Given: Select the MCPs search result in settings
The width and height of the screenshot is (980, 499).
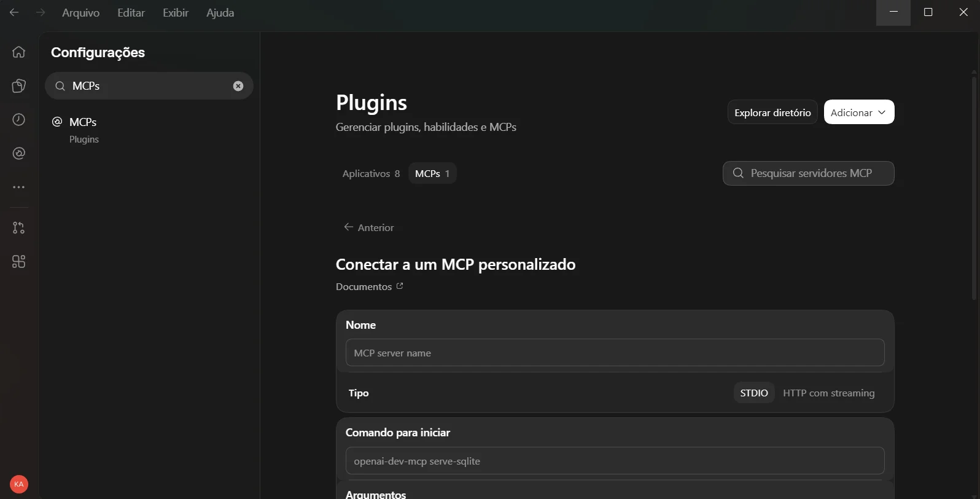Looking at the screenshot, I should point(149,130).
